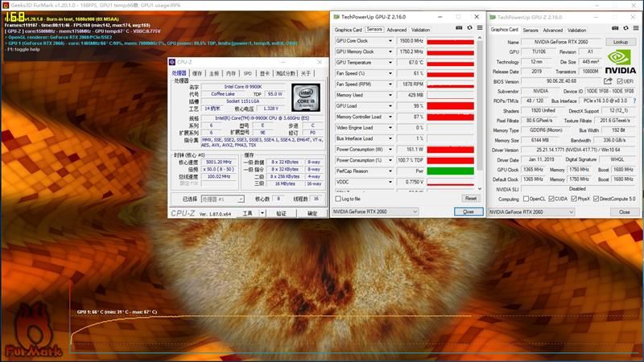The width and height of the screenshot is (644, 362).
Task: Switch to Graphics Card tab in the GPU-Z sensors window
Action: pos(349,30)
